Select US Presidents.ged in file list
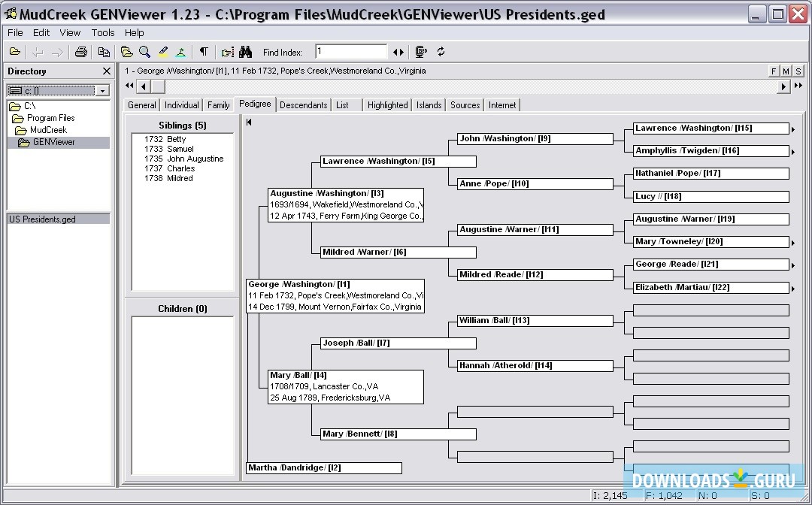812x505 pixels. point(59,219)
